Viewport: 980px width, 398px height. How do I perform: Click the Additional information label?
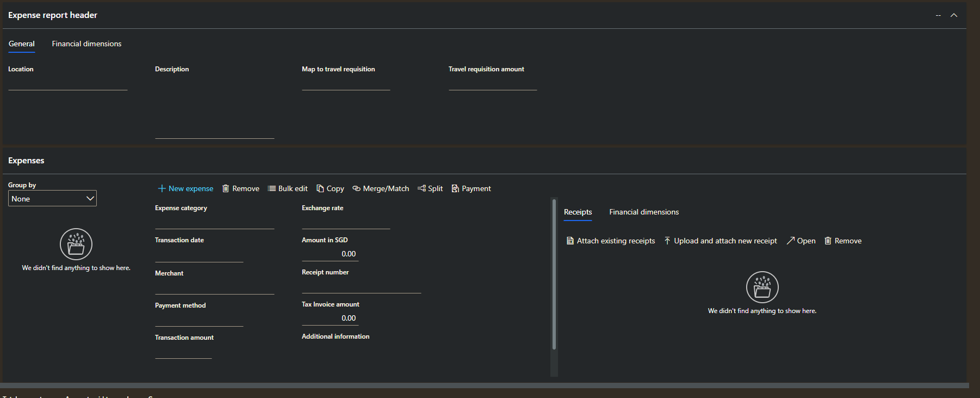coord(336,336)
